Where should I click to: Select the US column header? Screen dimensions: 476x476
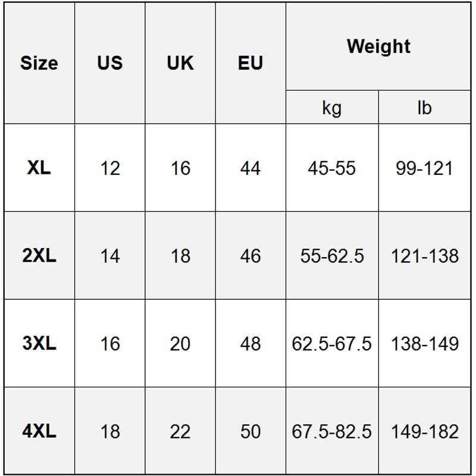tap(110, 63)
